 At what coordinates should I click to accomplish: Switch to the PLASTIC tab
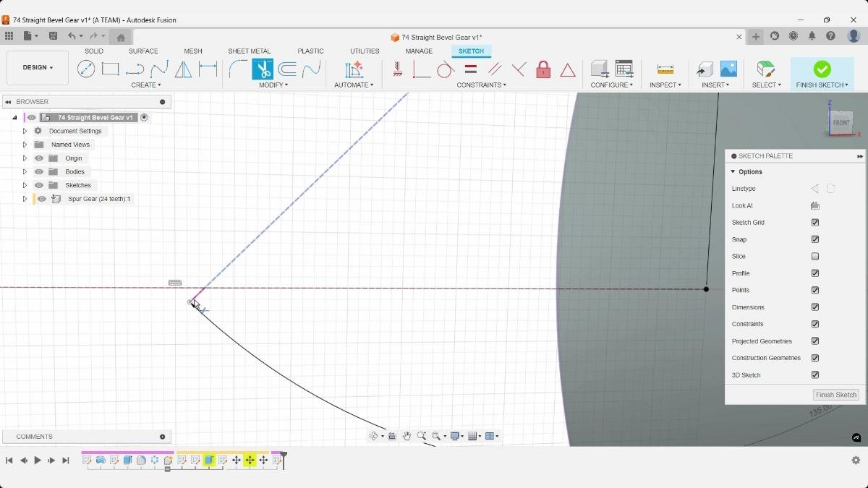[310, 51]
